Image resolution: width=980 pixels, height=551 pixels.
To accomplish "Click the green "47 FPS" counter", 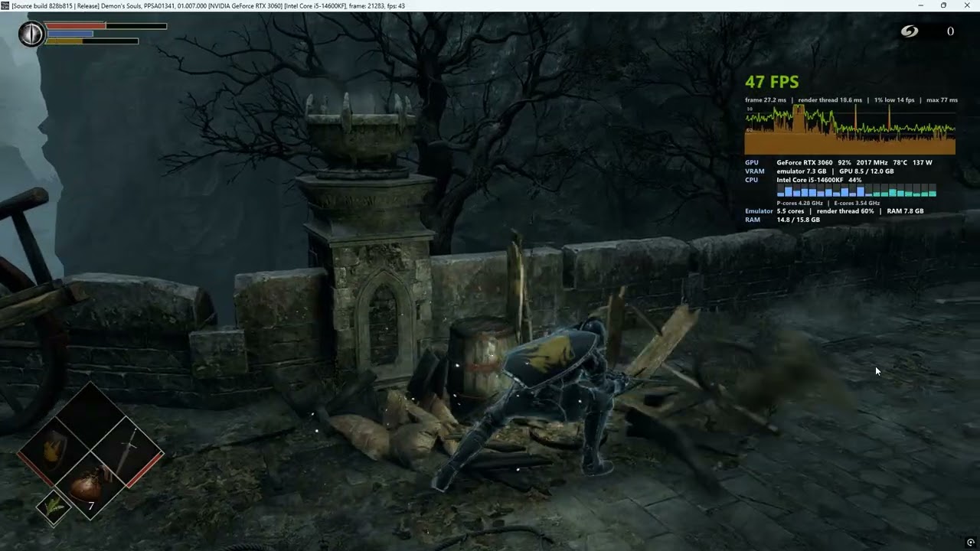I will pos(772,82).
